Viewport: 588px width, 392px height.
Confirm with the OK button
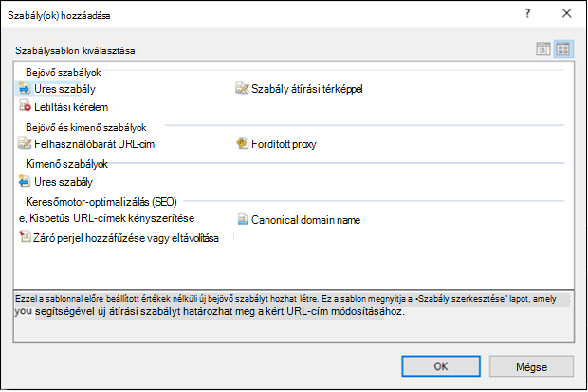[441, 366]
